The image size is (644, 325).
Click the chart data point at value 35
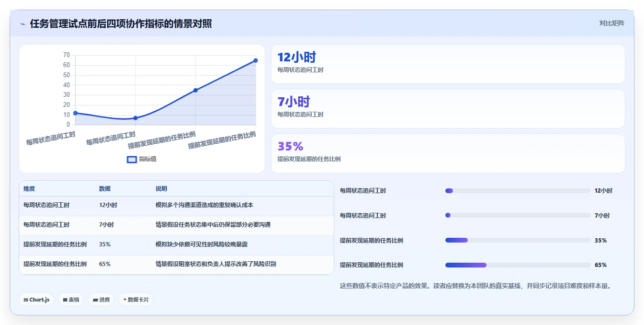coord(195,90)
